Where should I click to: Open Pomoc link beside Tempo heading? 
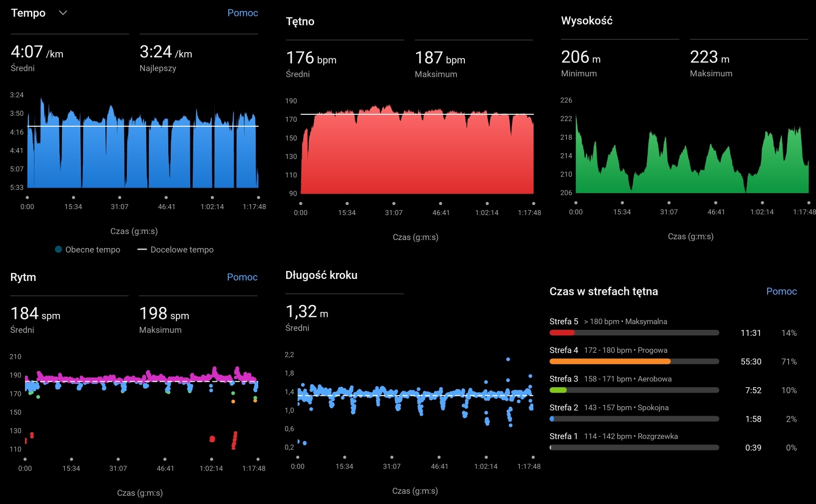pyautogui.click(x=242, y=13)
